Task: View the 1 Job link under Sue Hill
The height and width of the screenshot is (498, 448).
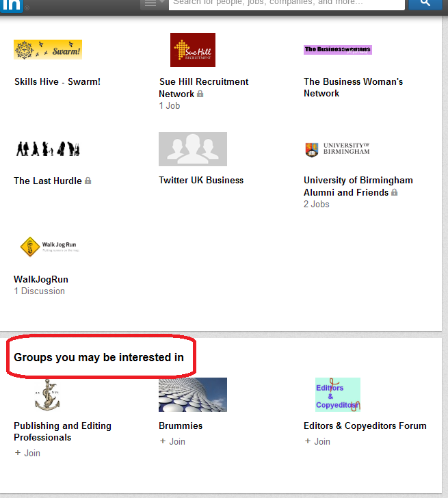Action: 170,106
